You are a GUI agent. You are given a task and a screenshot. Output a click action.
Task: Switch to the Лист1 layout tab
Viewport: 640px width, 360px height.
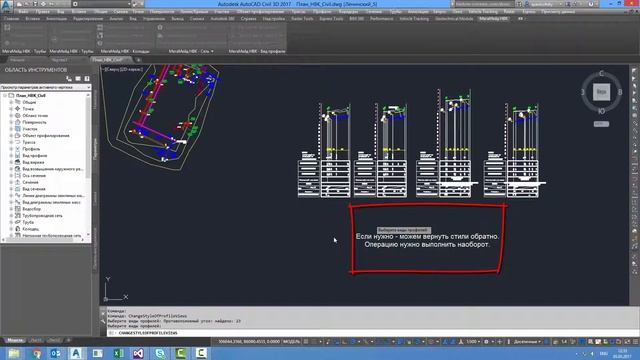click(36, 340)
